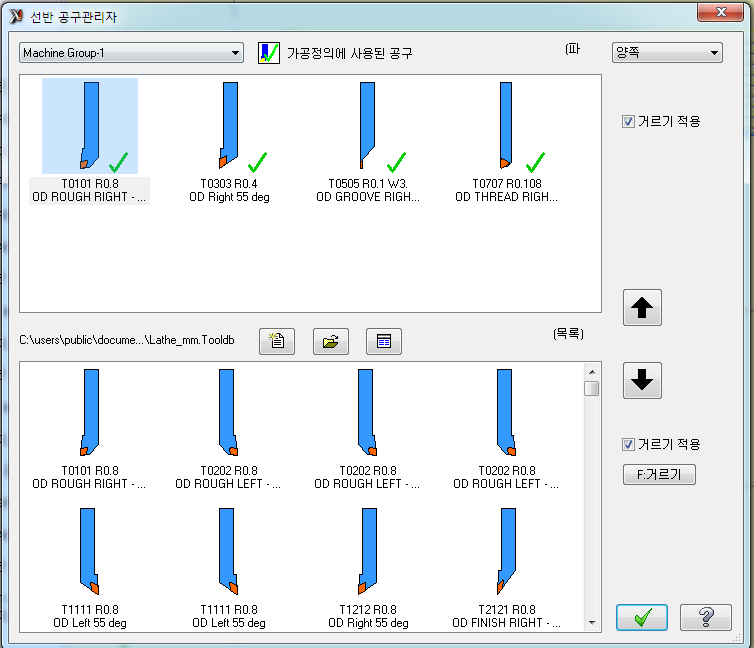Click the Mastercam X title bar icon
This screenshot has width=754, height=648.
[16, 16]
